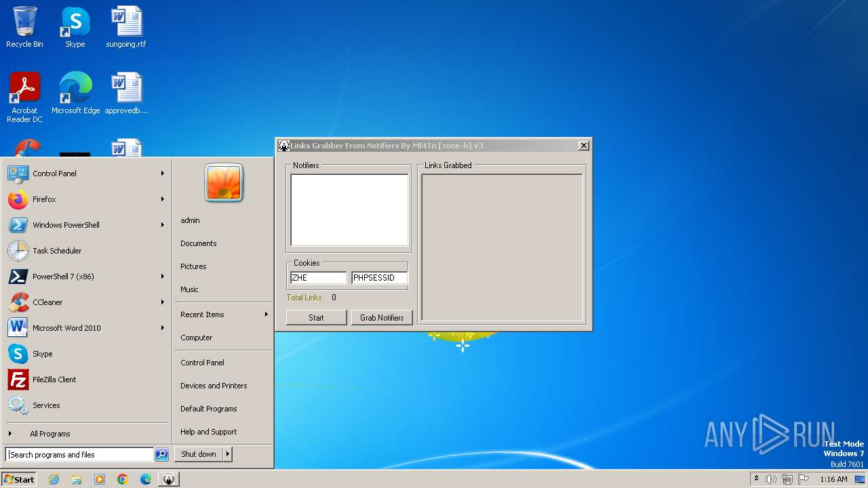The height and width of the screenshot is (488, 868).
Task: Open the approvedb... desktop document
Action: click(126, 94)
